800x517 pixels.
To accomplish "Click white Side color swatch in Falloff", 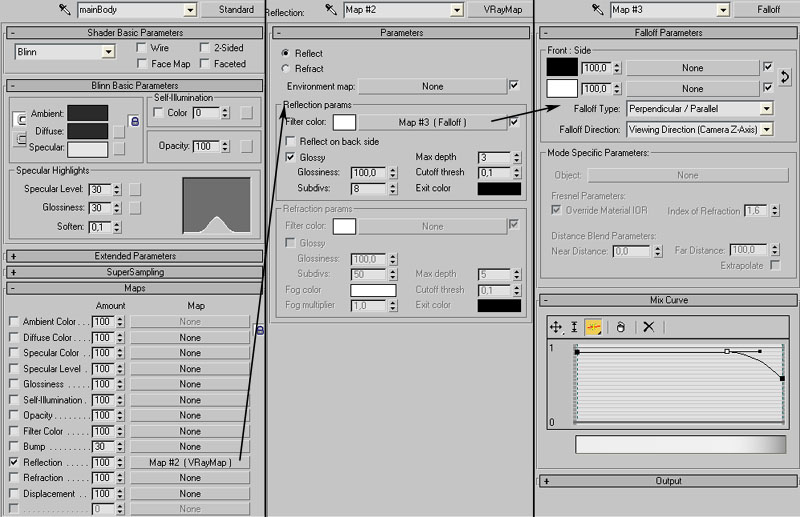I will (x=562, y=88).
